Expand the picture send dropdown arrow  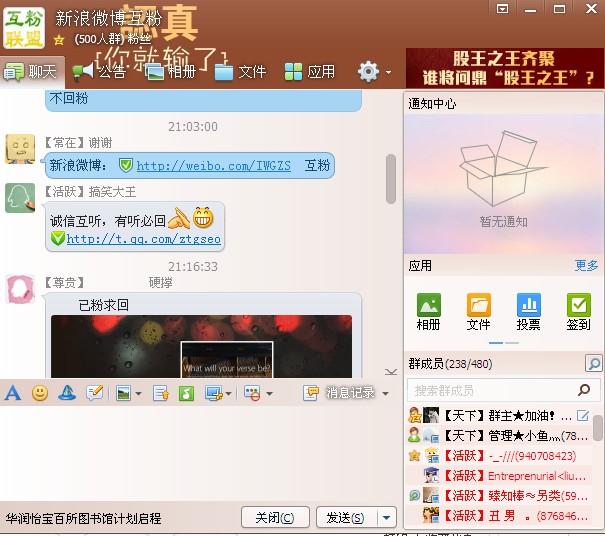pos(139,394)
